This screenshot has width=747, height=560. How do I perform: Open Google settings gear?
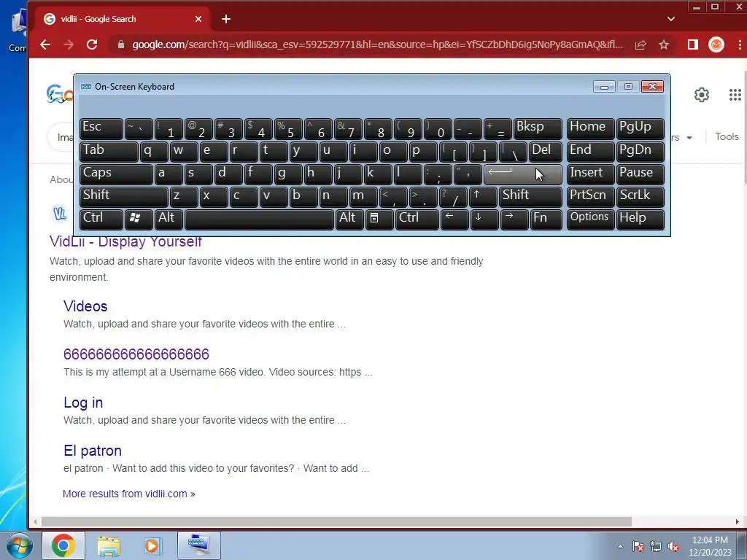pos(701,95)
